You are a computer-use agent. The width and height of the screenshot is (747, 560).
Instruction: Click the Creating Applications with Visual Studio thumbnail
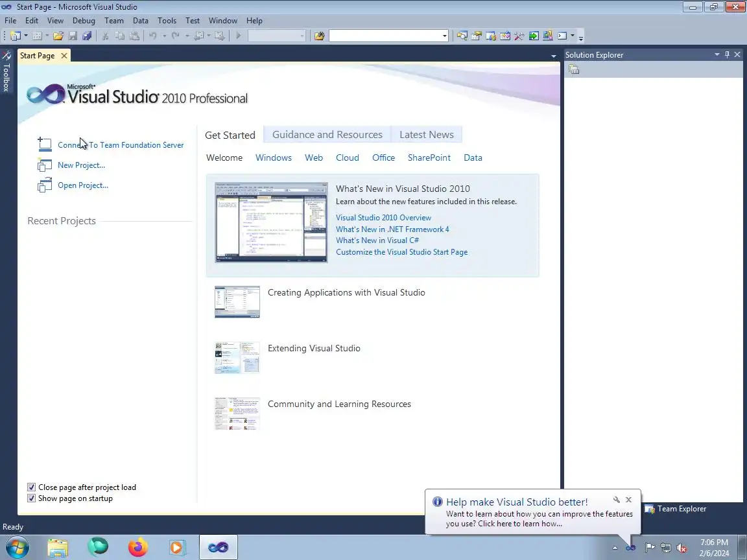pyautogui.click(x=237, y=302)
